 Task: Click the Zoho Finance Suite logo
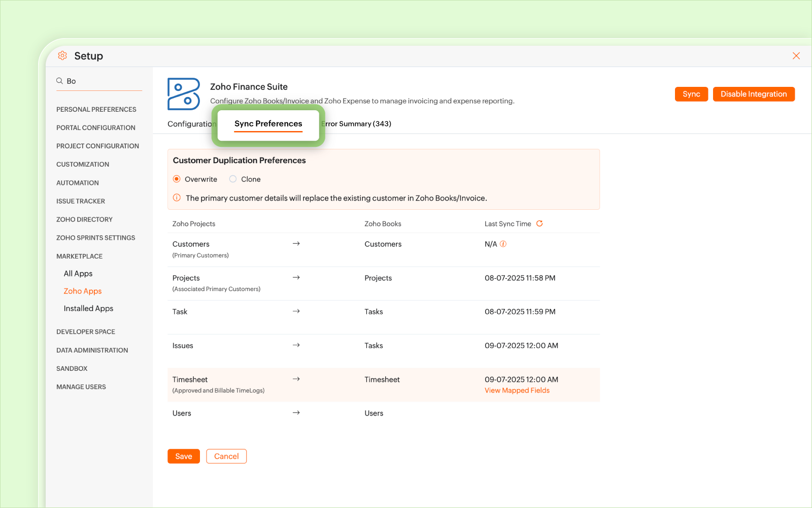pos(184,94)
